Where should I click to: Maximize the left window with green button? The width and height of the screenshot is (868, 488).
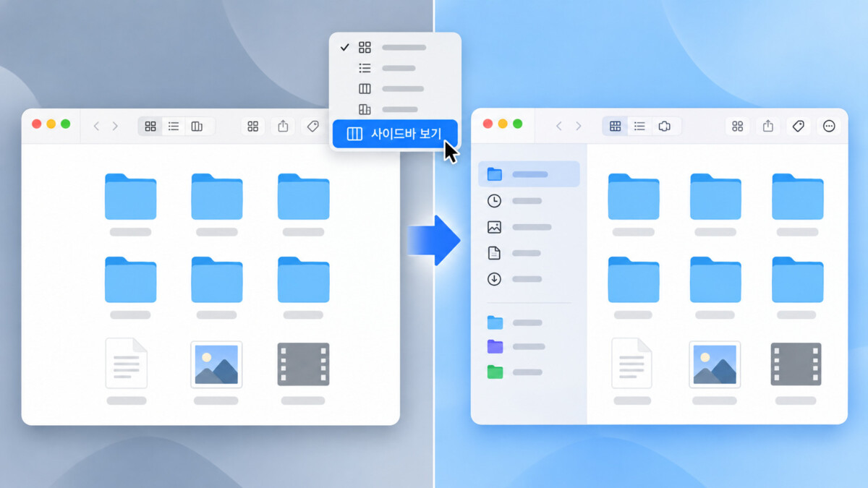66,124
